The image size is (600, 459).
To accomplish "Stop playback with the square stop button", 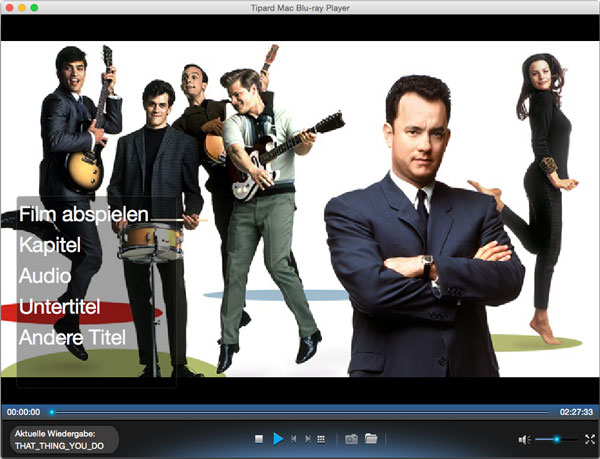I will (259, 439).
